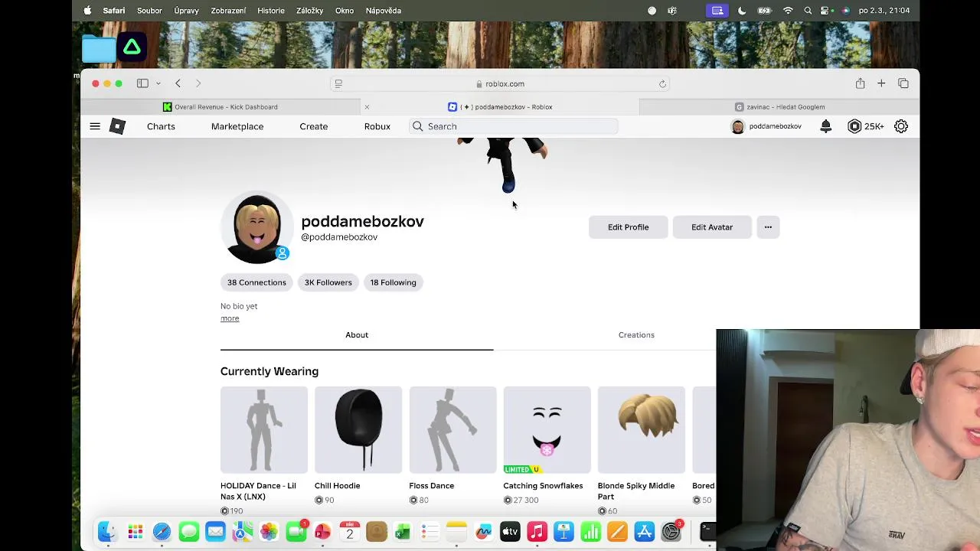Open the 3K Followers list
Screen dimensions: 980x551
328,282
